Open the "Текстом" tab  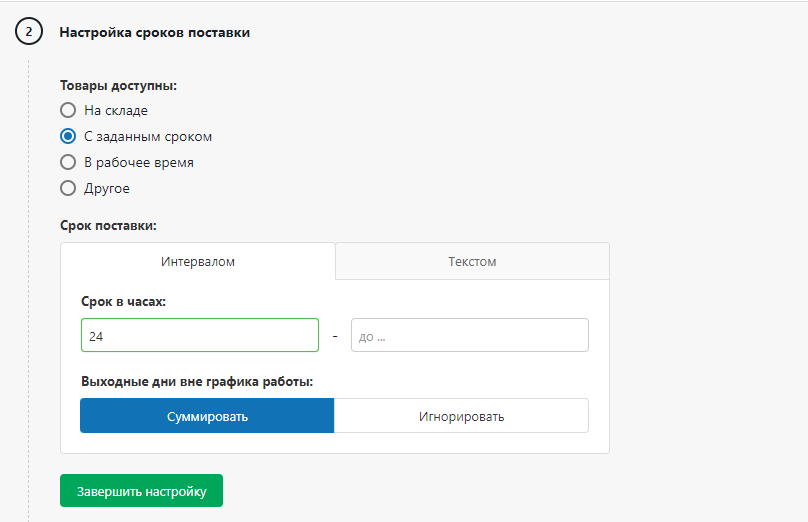(x=472, y=262)
